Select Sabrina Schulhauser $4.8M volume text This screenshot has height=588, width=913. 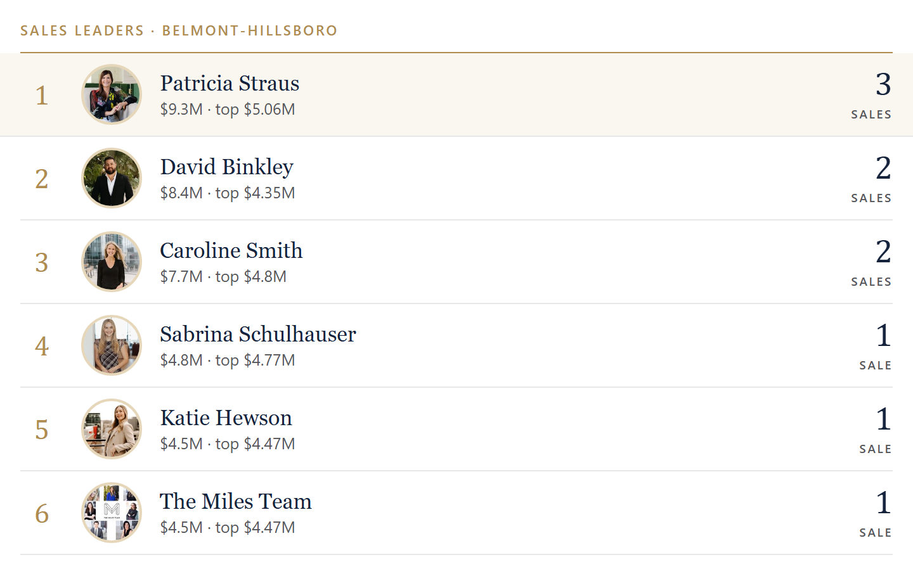pyautogui.click(x=181, y=360)
